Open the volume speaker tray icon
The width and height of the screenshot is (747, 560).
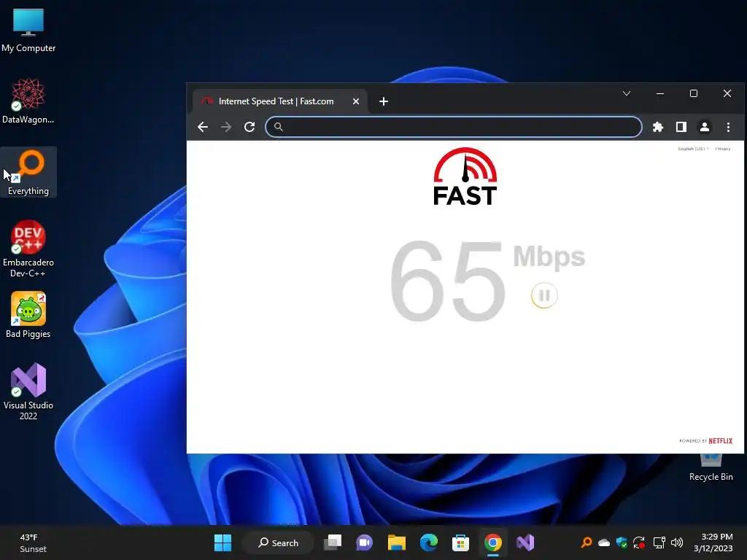click(676, 542)
